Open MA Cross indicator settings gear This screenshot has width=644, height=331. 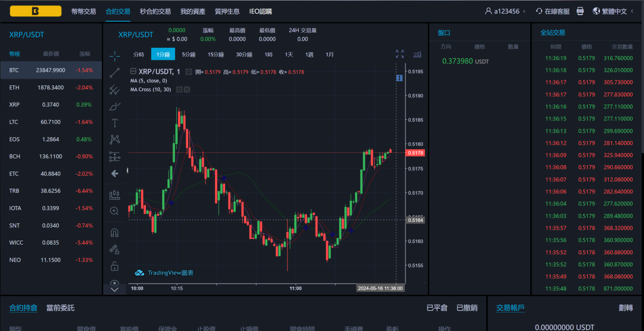tap(180, 90)
